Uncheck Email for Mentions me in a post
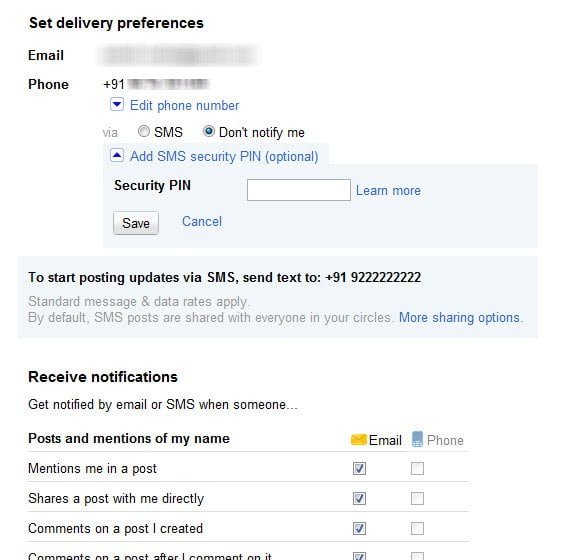Viewport: 564px width, 560px height. click(359, 468)
